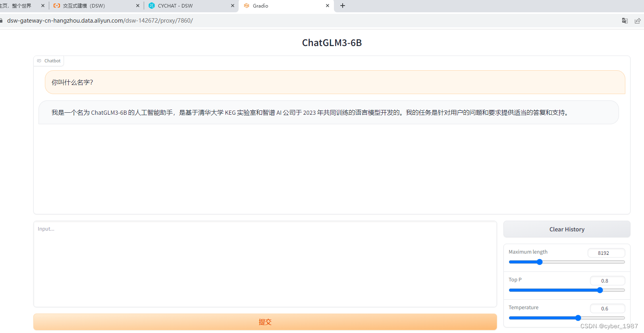The width and height of the screenshot is (644, 333).
Task: Click the site lock icon in address bar
Action: pos(1,21)
